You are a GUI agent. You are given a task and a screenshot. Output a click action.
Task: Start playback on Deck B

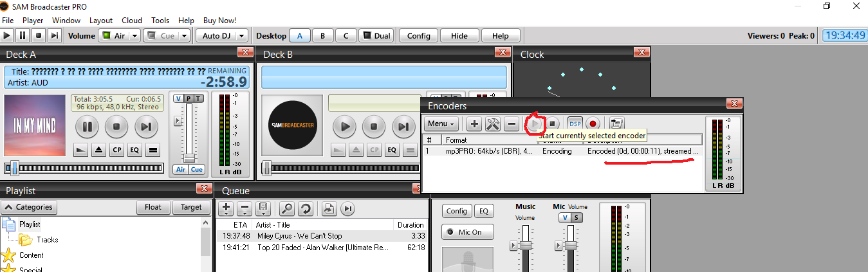click(346, 127)
